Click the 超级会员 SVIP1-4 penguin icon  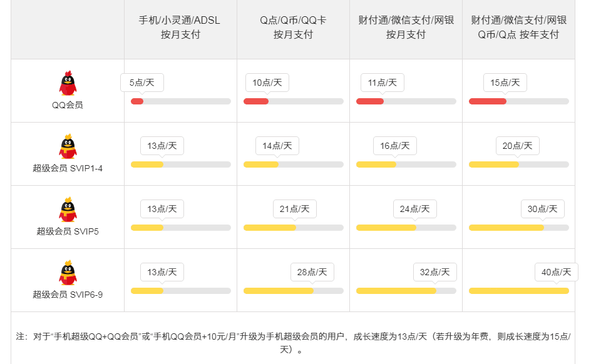click(x=68, y=146)
